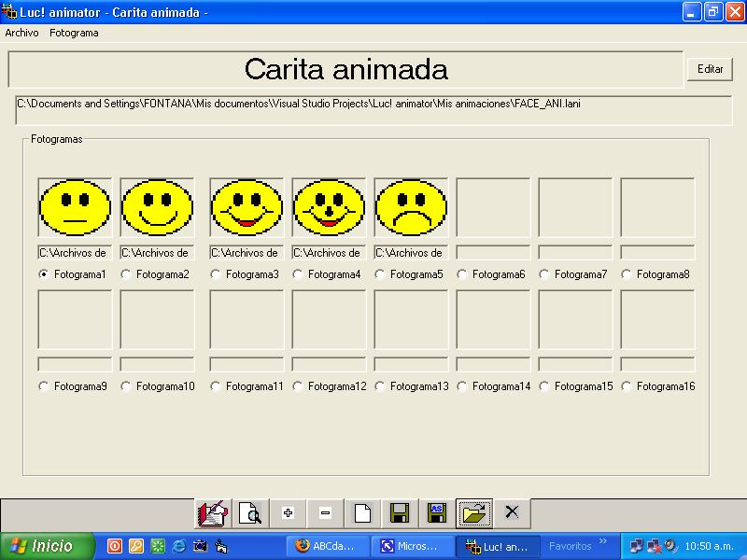Click the red-mouth smiley Fotograma3 thumbnail

tap(247, 207)
